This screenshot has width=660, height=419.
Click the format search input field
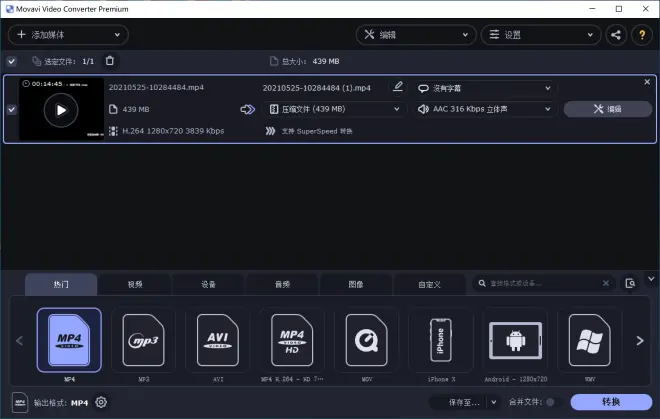(x=543, y=283)
